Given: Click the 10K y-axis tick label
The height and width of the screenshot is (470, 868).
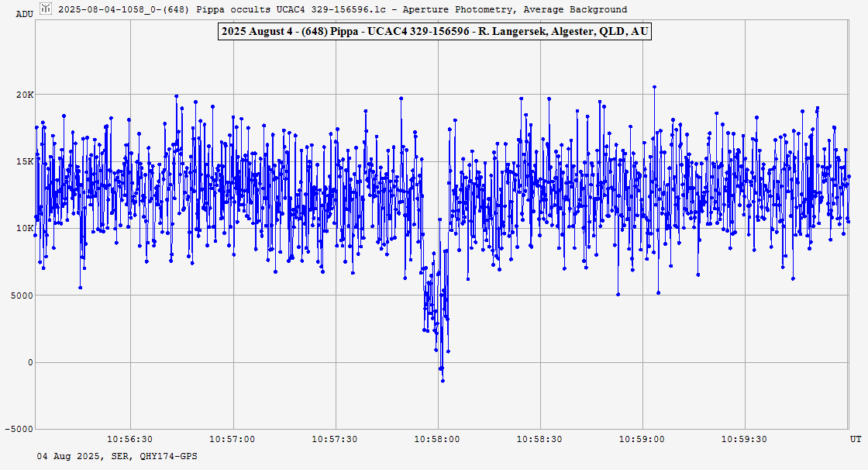Looking at the screenshot, I should point(26,228).
